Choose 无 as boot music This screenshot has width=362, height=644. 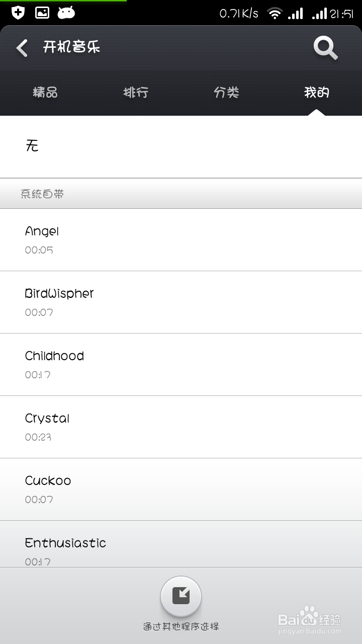pyautogui.click(x=181, y=146)
